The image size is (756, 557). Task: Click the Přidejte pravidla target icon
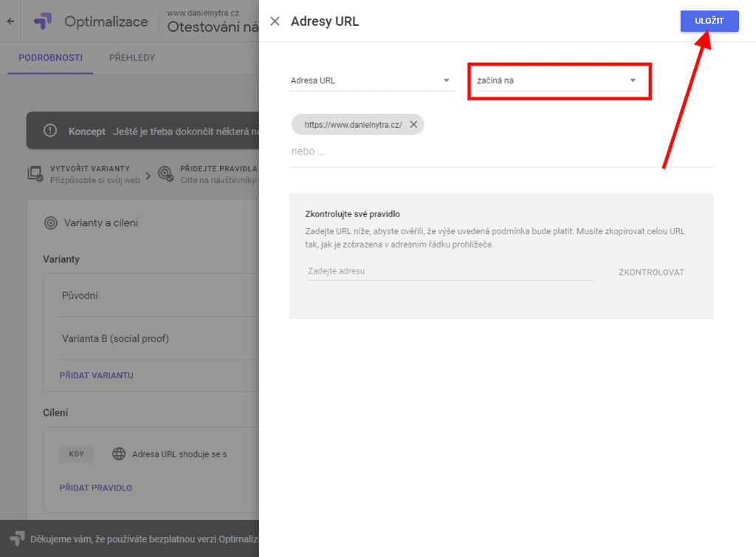coord(166,174)
